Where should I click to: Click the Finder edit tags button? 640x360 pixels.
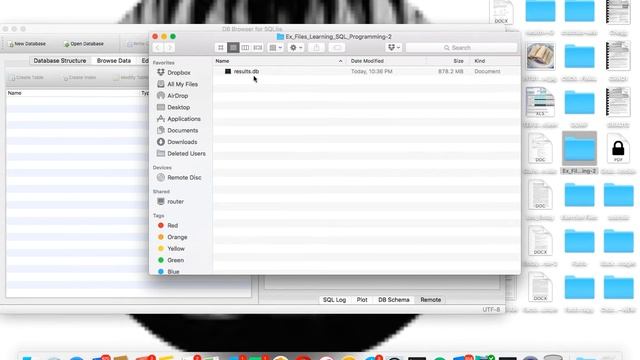coord(337,48)
